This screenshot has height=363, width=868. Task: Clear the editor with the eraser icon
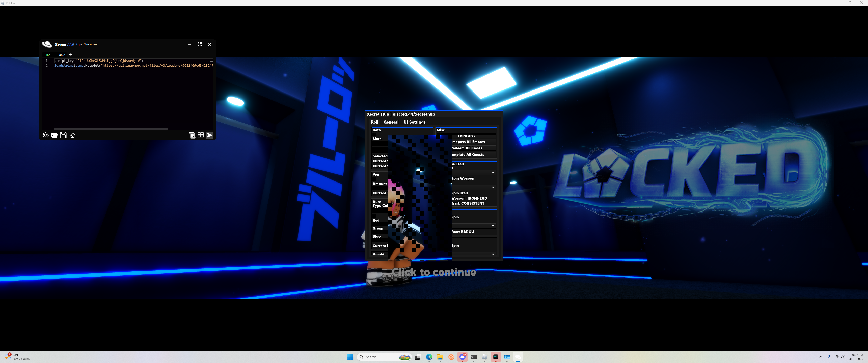click(x=72, y=135)
